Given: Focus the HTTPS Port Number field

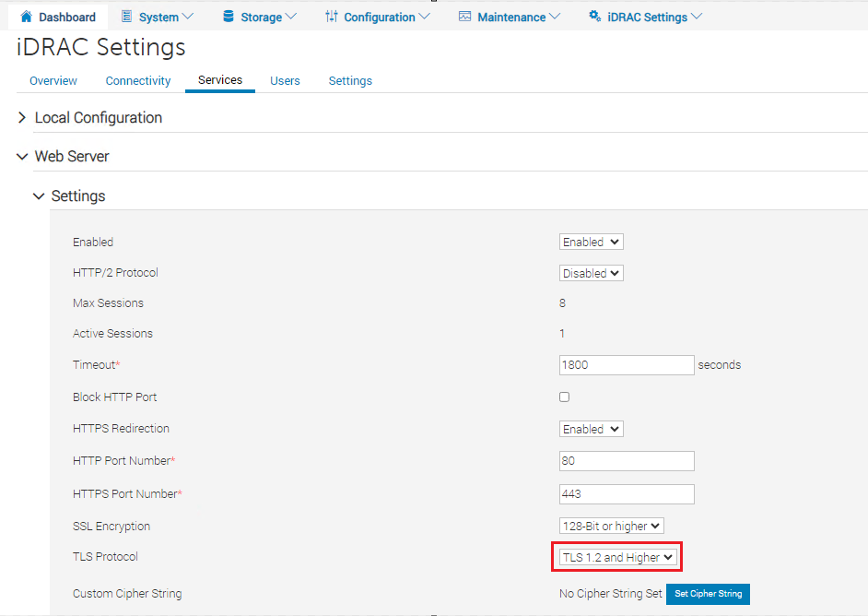Looking at the screenshot, I should point(627,494).
